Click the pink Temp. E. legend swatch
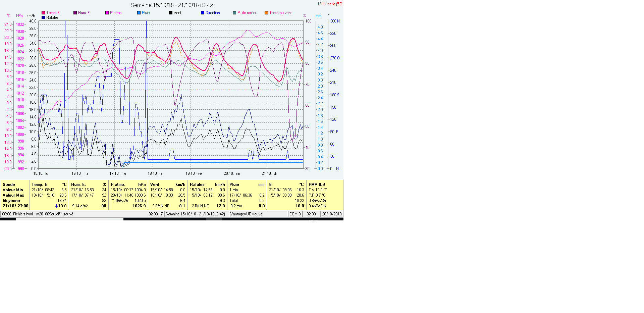The image size is (644, 313). point(43,13)
